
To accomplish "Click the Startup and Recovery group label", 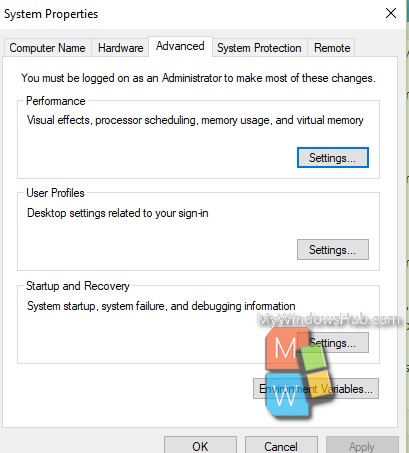I will coord(78,286).
